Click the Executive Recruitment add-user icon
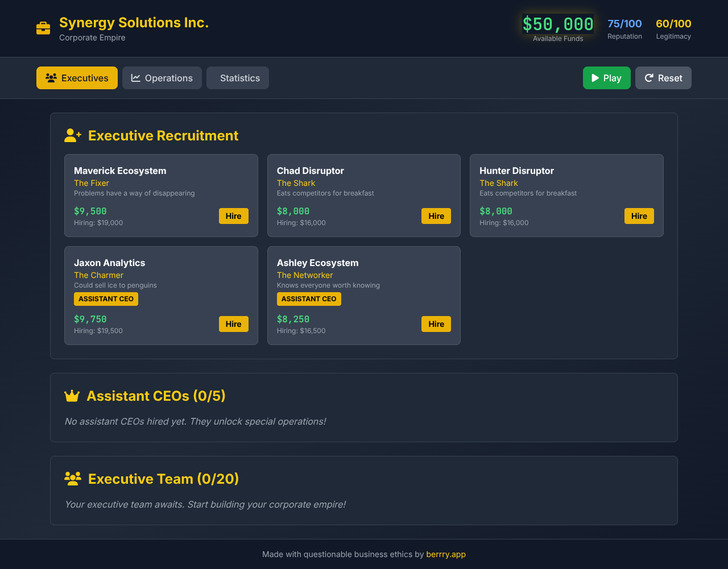The image size is (728, 569). click(73, 135)
